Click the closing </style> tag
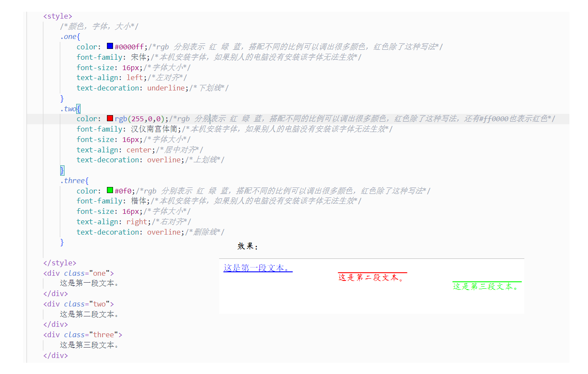 click(x=60, y=263)
